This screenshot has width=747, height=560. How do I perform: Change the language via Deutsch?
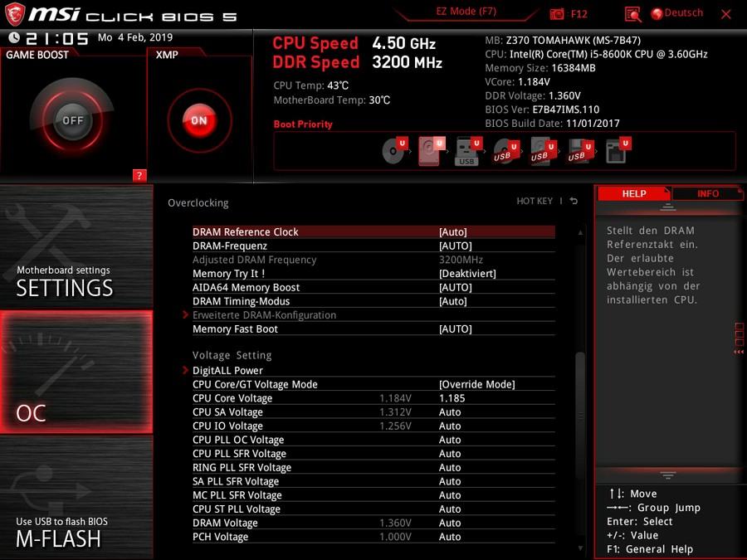click(x=684, y=12)
